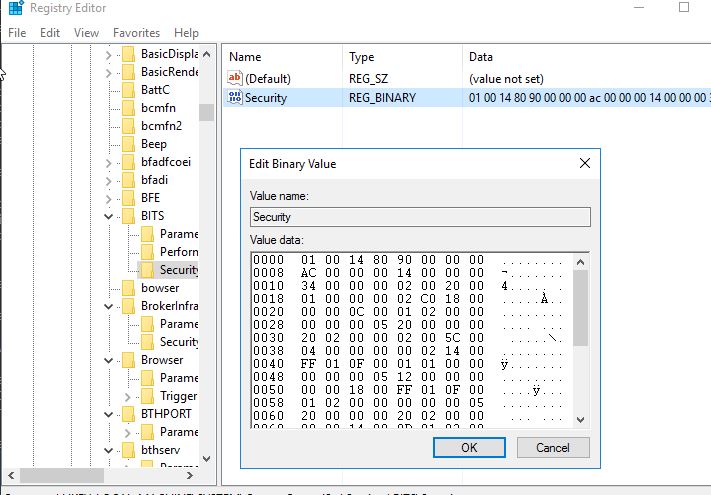Click the Registry Editor app icon in title bar
The height and width of the screenshot is (495, 711).
pyautogui.click(x=13, y=8)
